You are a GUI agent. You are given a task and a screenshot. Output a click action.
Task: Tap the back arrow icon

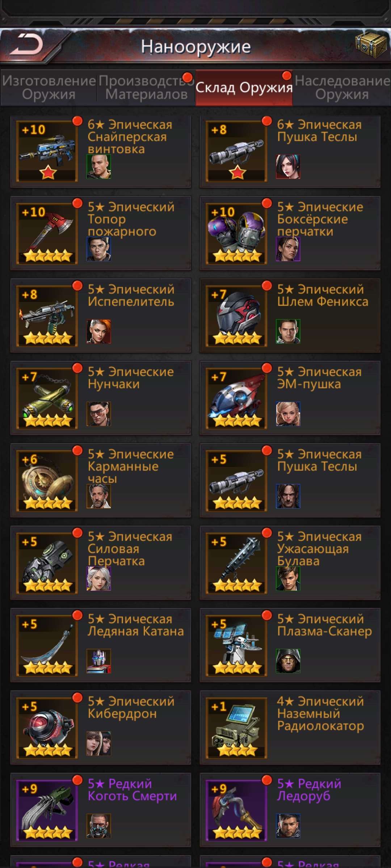(x=27, y=45)
